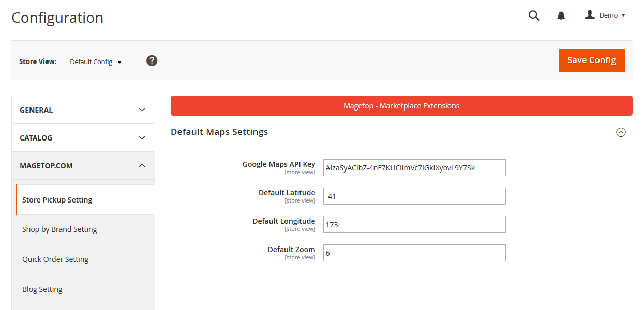Open Shop by Brand Setting

[59, 229]
